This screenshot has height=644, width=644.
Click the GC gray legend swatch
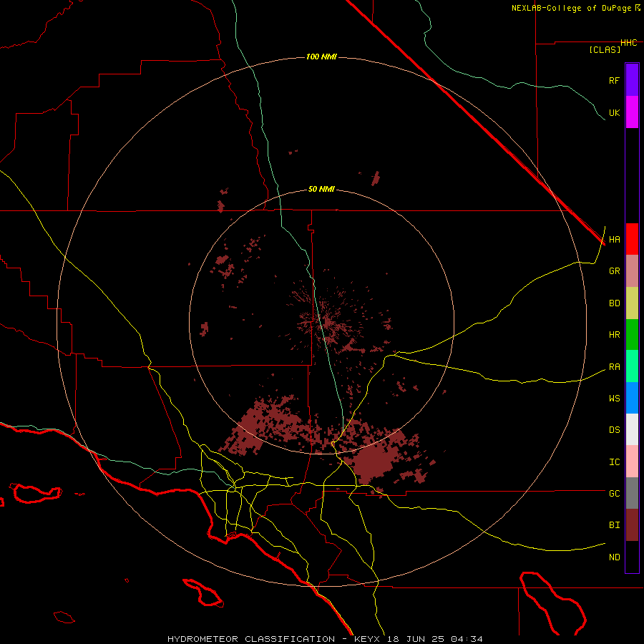pos(632,493)
